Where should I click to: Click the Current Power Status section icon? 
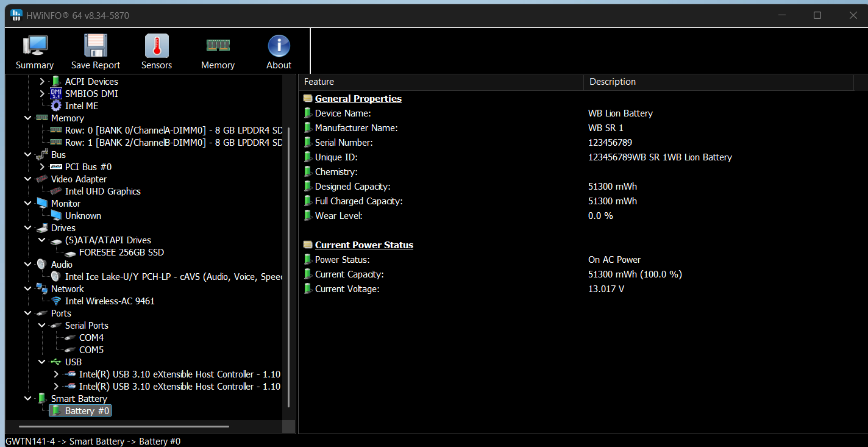(308, 245)
